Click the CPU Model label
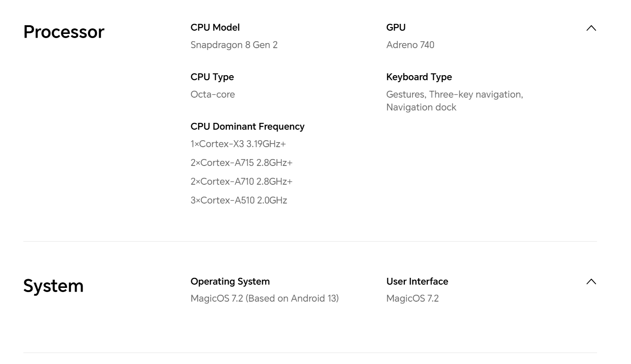The width and height of the screenshot is (631, 364). click(x=215, y=28)
